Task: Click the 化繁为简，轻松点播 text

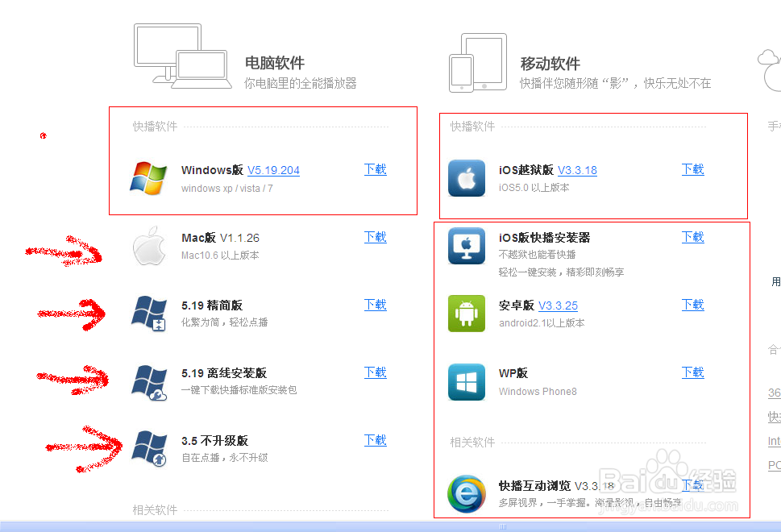Action: click(225, 322)
